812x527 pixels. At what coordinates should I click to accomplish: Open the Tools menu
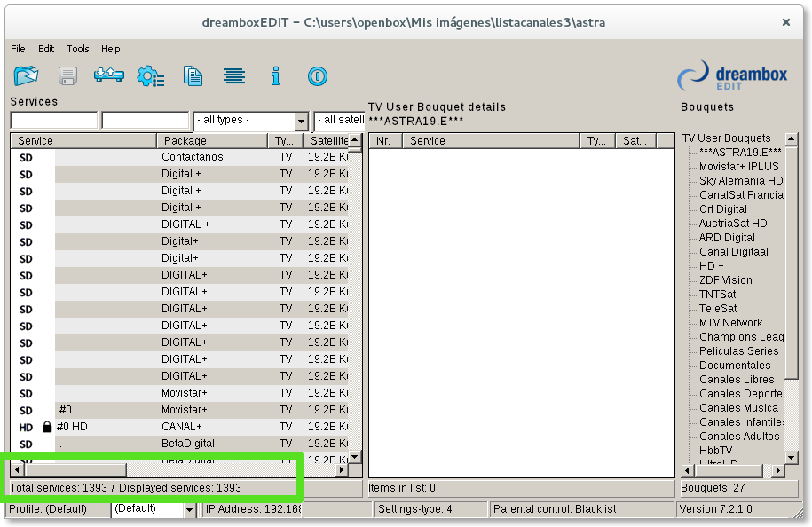tap(78, 49)
